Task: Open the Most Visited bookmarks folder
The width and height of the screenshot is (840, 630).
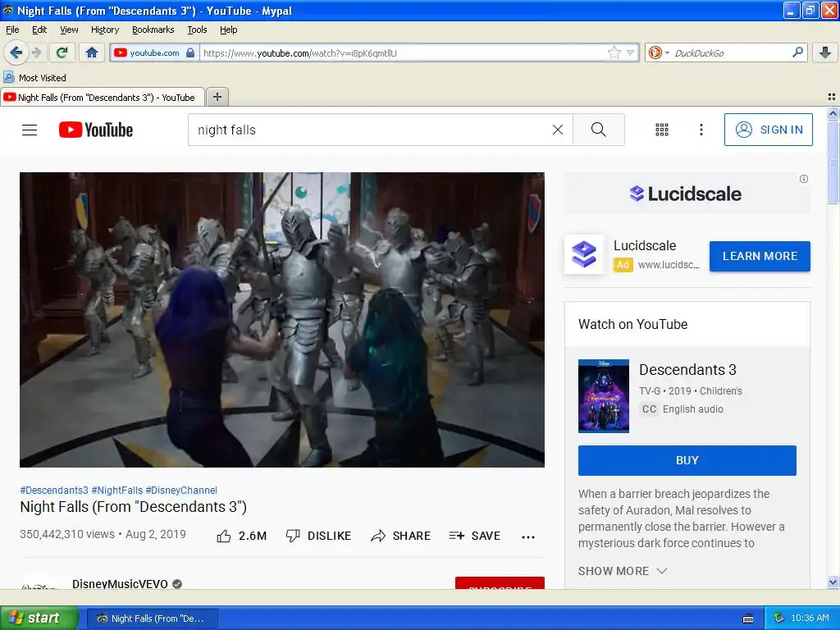Action: tap(34, 78)
